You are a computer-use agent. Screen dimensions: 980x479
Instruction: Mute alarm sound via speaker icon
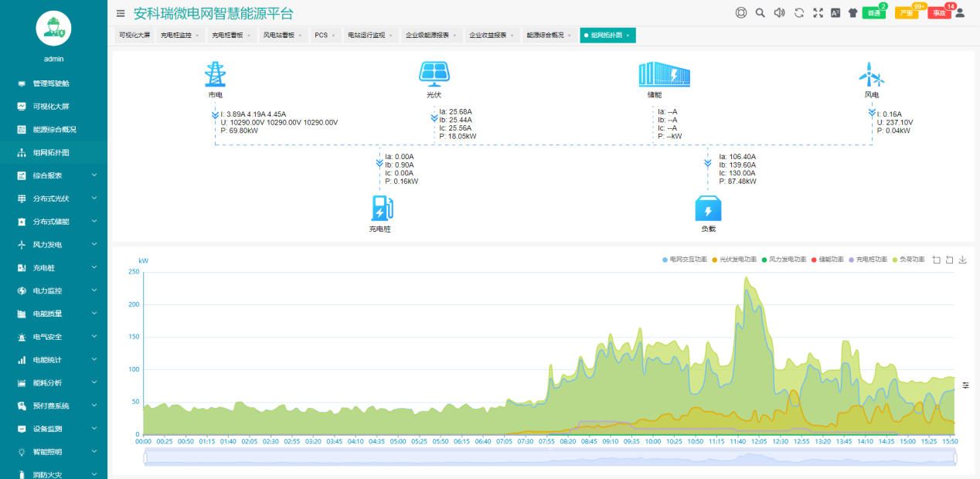coord(779,12)
